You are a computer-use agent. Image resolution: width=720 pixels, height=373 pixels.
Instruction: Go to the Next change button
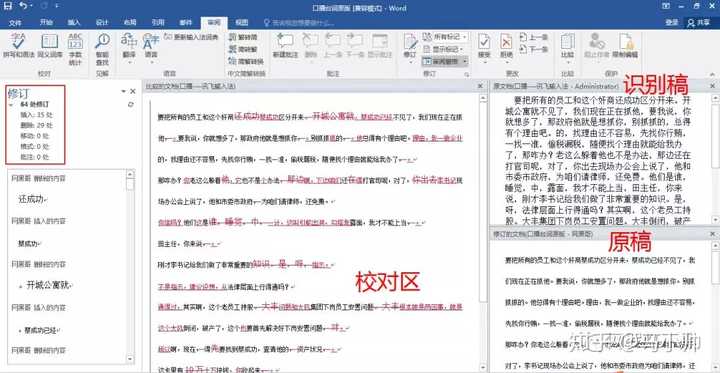535,49
